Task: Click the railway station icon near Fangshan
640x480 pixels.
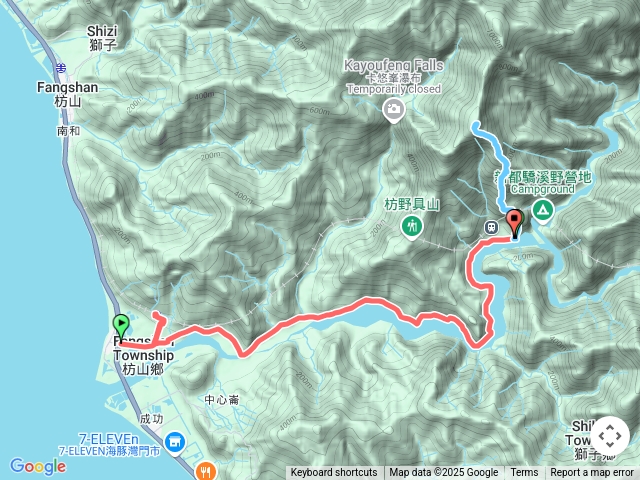Action: click(x=61, y=68)
